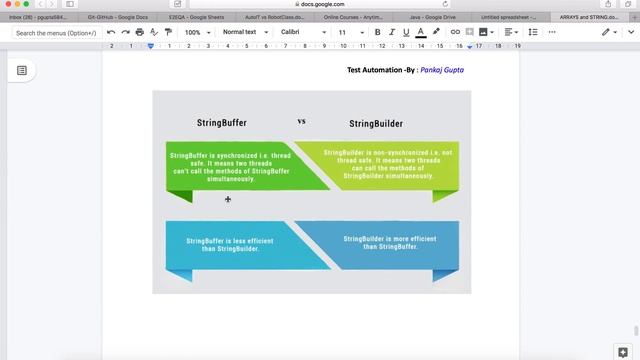This screenshot has height=360, width=640.
Task: Add a comment using toolbar icon
Action: [x=469, y=32]
